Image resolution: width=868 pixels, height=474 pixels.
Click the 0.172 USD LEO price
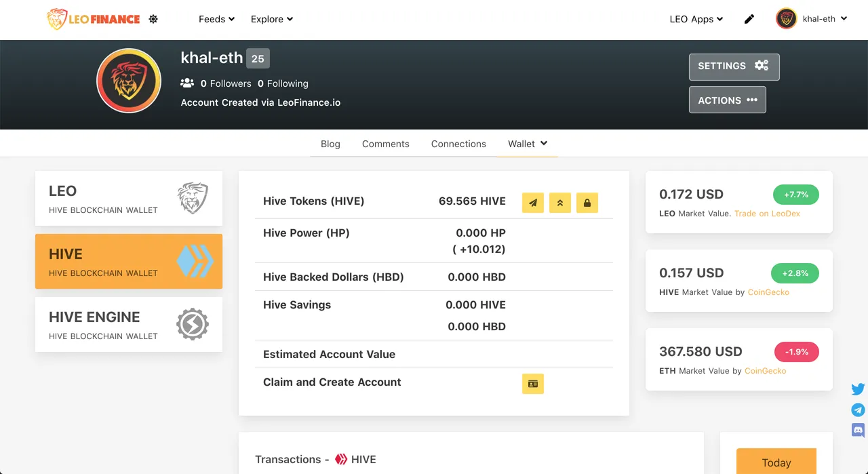click(691, 194)
